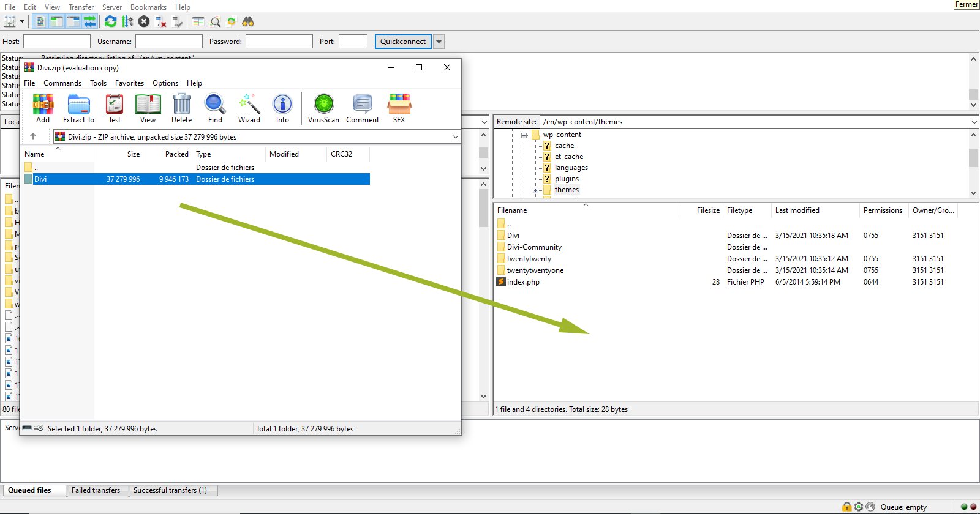Click the Host input field
The image size is (980, 514).
57,42
